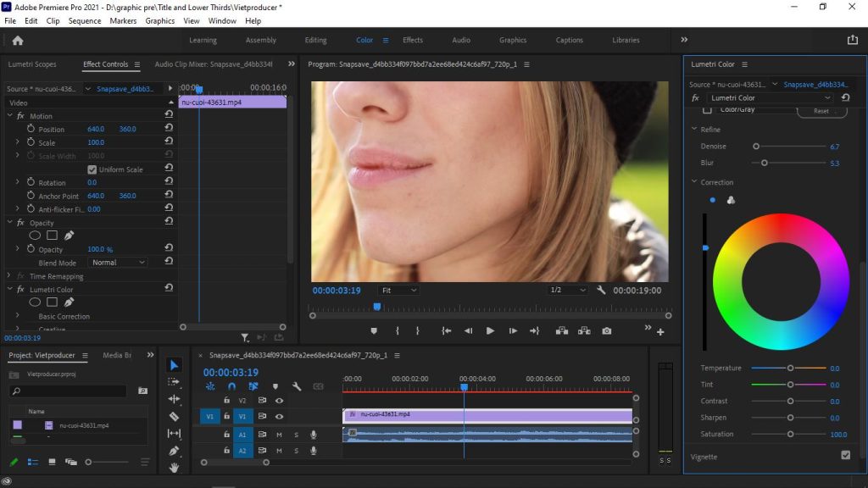The image size is (868, 488).
Task: Open Lift edit icon under the Program monitor
Action: click(560, 331)
